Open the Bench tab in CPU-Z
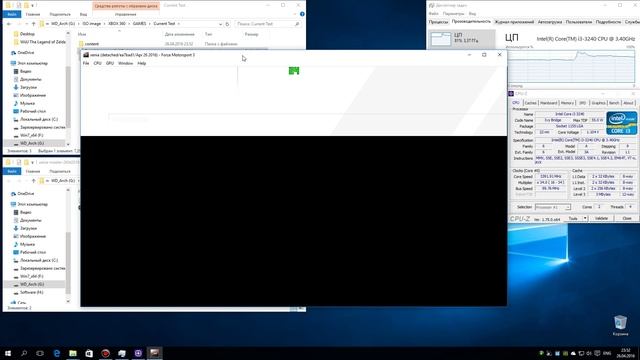Image resolution: width=640 pixels, height=360 pixels. (x=614, y=103)
